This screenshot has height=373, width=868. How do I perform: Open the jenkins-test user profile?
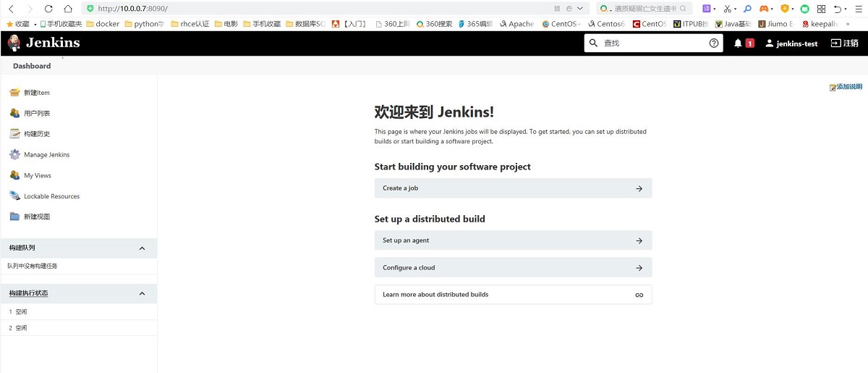(x=791, y=43)
